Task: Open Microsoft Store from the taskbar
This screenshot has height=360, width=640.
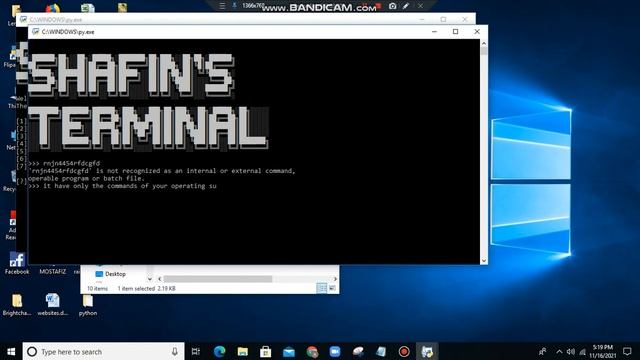Action: 266,351
